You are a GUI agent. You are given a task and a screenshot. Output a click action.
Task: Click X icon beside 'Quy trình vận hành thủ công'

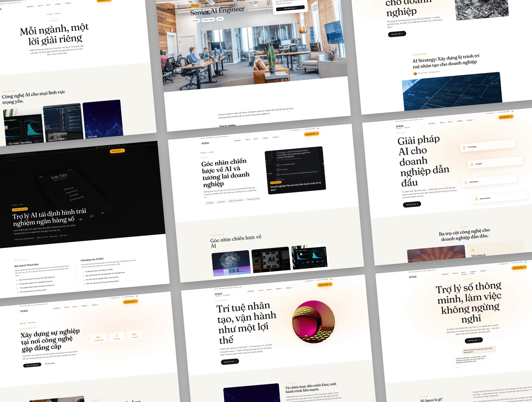pyautogui.click(x=17, y=280)
